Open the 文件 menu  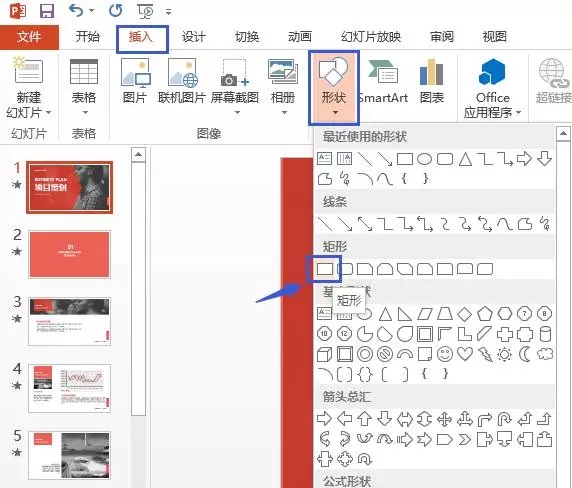pyautogui.click(x=29, y=36)
